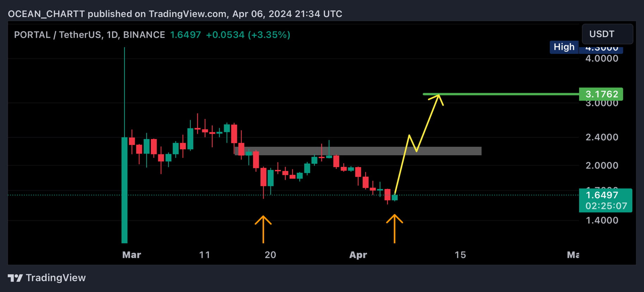
Task: Click the tall green first candle of the chart
Action: (124, 190)
